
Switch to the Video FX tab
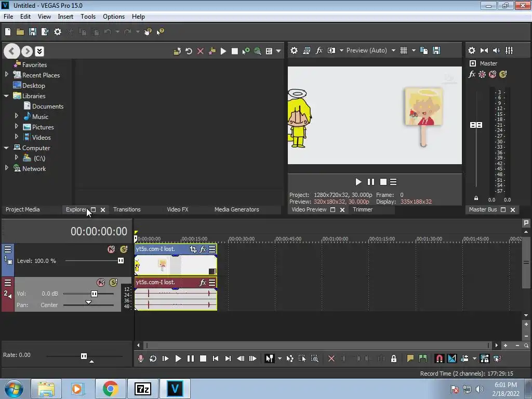click(x=178, y=209)
